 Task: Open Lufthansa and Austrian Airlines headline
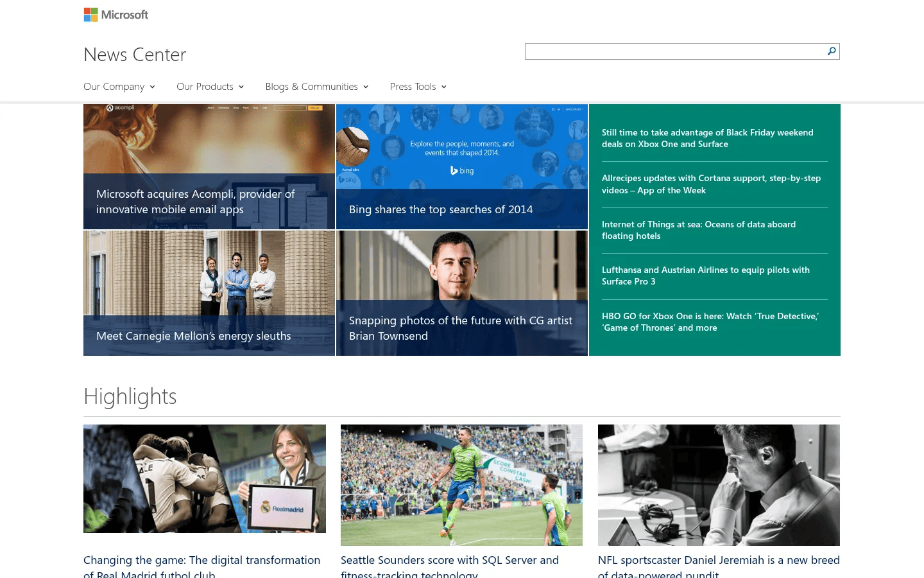[x=706, y=276]
